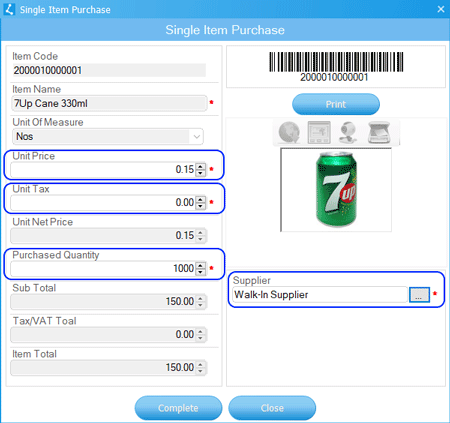
Task: Click Tax/VAT Toal spinner up arrow
Action: click(200, 331)
